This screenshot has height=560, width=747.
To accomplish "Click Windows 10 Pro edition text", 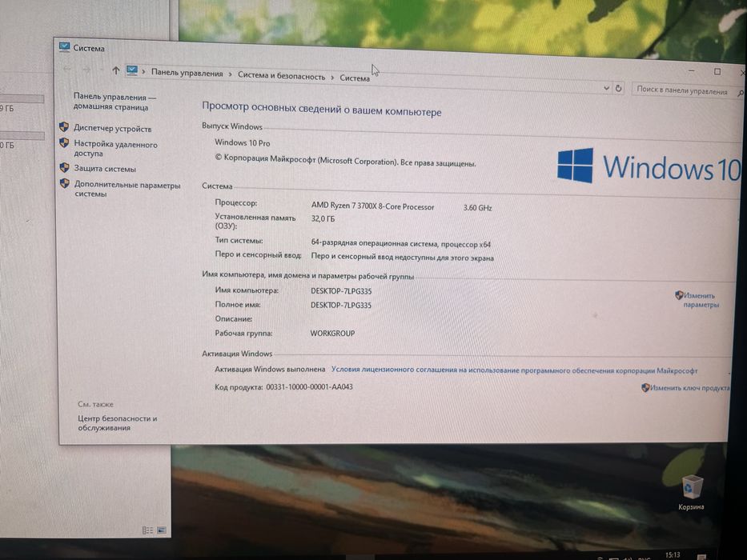I will click(242, 142).
